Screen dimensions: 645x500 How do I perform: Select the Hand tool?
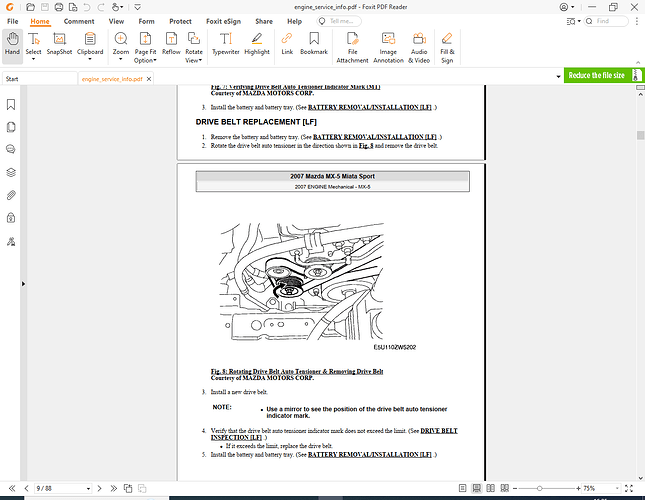tap(13, 45)
